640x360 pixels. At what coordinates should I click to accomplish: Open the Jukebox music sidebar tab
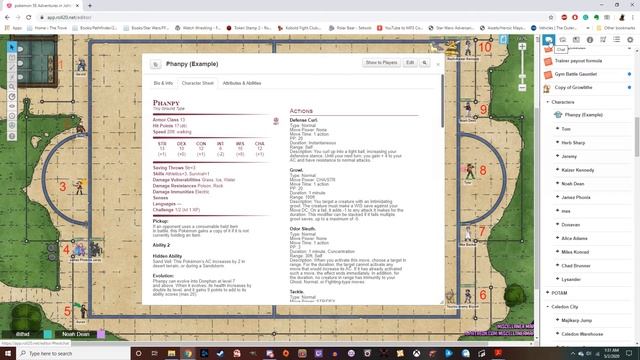pos(603,40)
